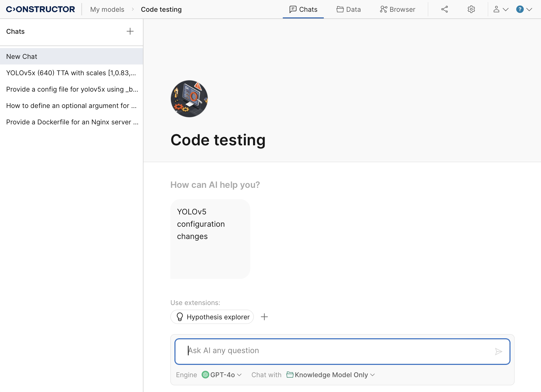Open the Chats tab
Viewport: 541px width, 392px height.
click(x=303, y=9)
